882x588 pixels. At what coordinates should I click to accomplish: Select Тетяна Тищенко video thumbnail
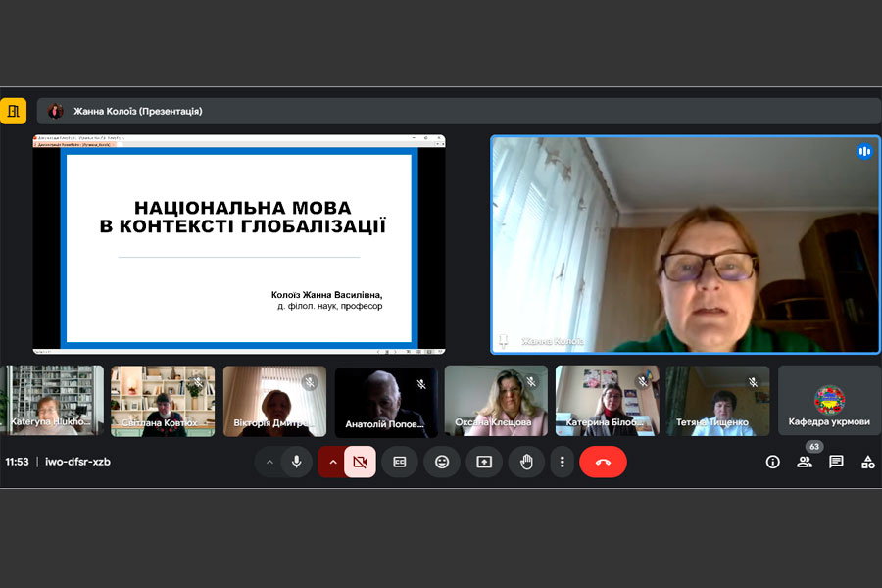(717, 401)
